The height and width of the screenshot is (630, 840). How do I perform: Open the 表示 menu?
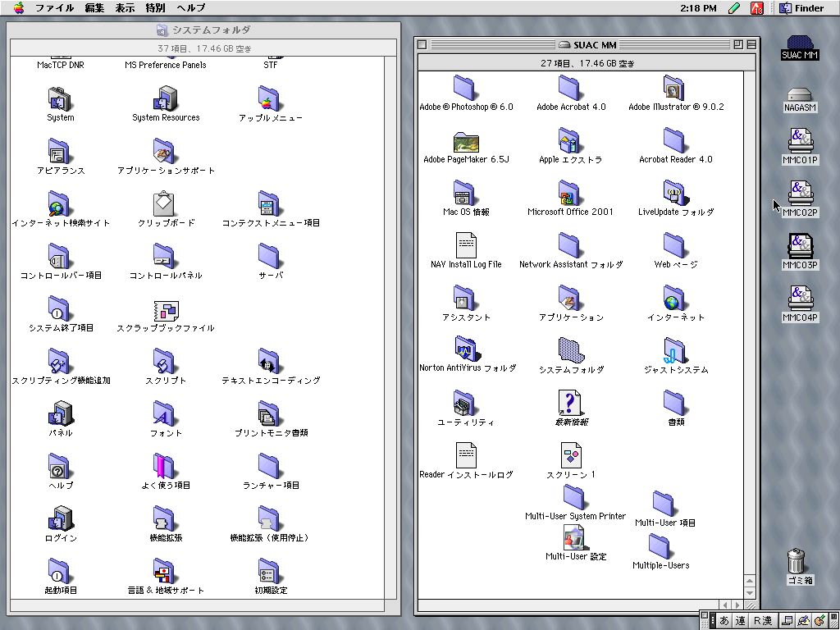click(x=125, y=7)
